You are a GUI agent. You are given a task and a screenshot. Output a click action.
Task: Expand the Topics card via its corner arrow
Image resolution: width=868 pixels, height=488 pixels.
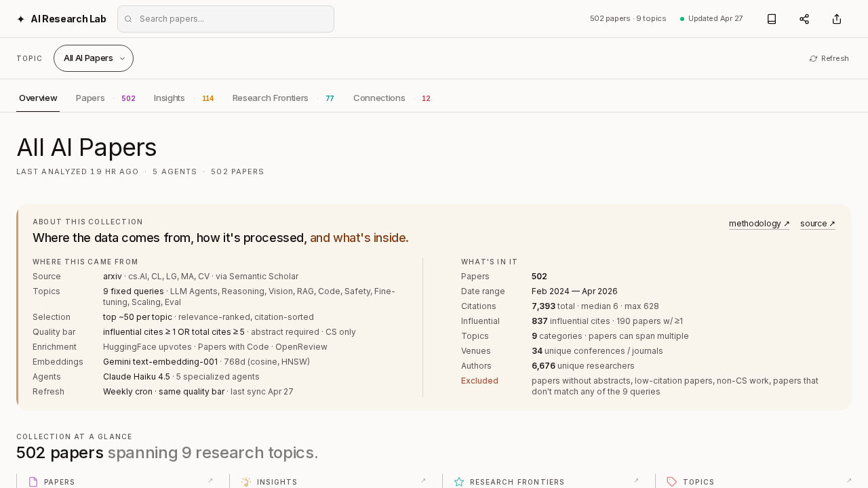[850, 480]
